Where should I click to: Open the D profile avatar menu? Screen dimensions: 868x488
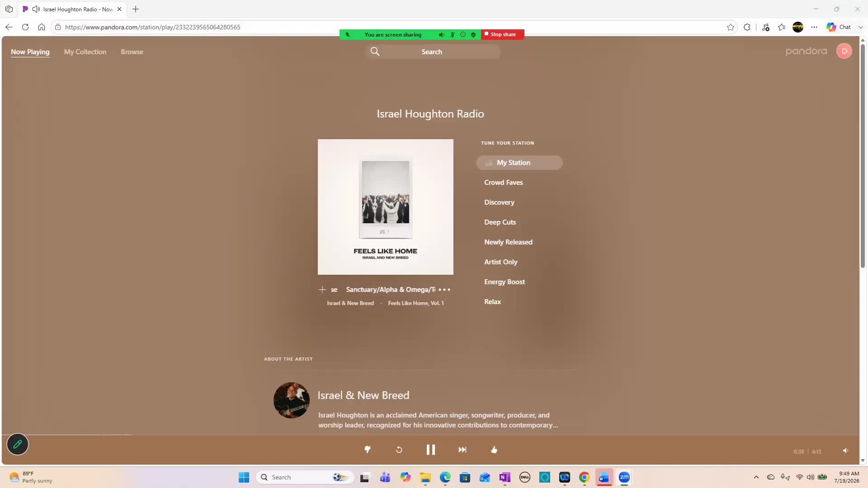[x=844, y=51]
